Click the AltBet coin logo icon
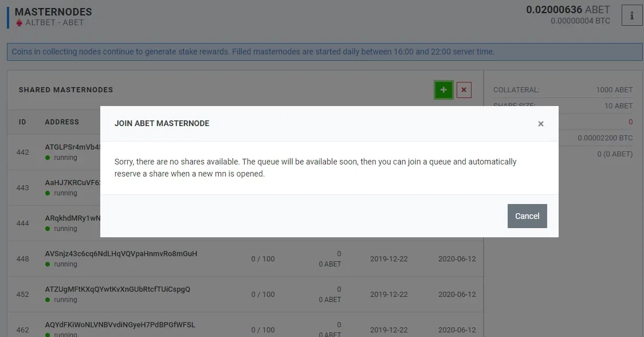This screenshot has width=644, height=337. click(x=19, y=22)
